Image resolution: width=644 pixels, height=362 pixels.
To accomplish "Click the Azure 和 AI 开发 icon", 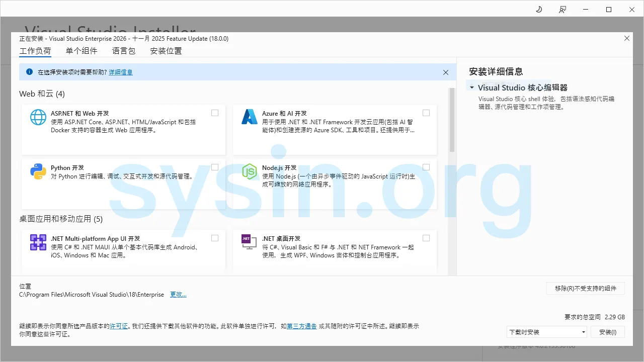I will pos(250,117).
